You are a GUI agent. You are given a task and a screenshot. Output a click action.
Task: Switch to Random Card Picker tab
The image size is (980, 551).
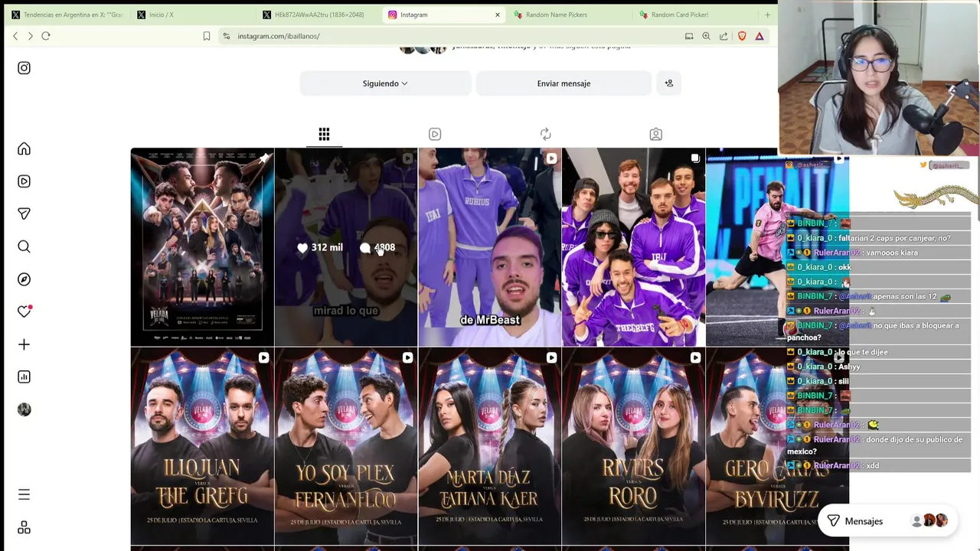(x=694, y=15)
